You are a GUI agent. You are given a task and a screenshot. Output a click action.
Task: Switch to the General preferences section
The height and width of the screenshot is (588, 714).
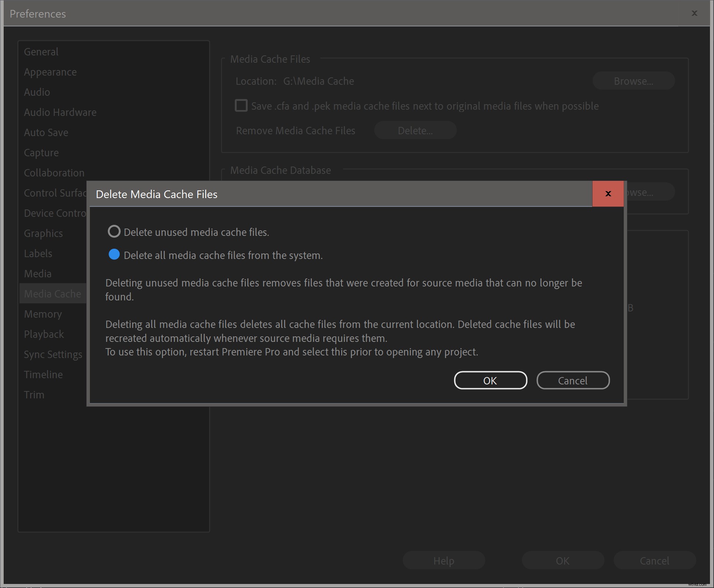click(41, 52)
